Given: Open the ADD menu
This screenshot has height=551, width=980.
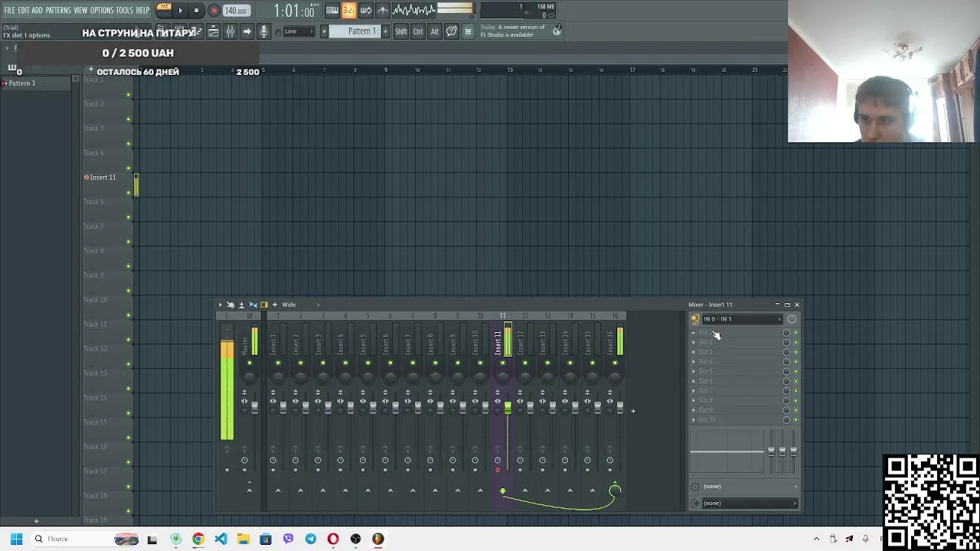Looking at the screenshot, I should pos(37,10).
